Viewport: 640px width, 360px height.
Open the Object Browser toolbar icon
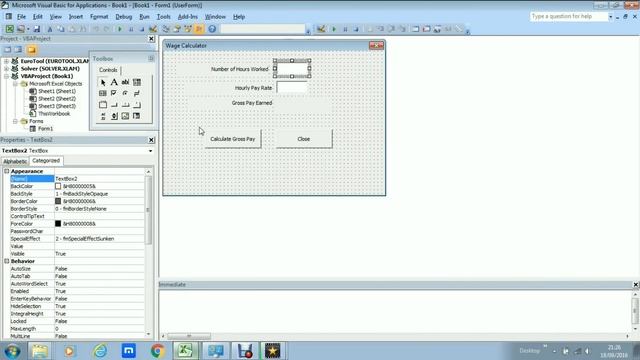click(x=188, y=29)
